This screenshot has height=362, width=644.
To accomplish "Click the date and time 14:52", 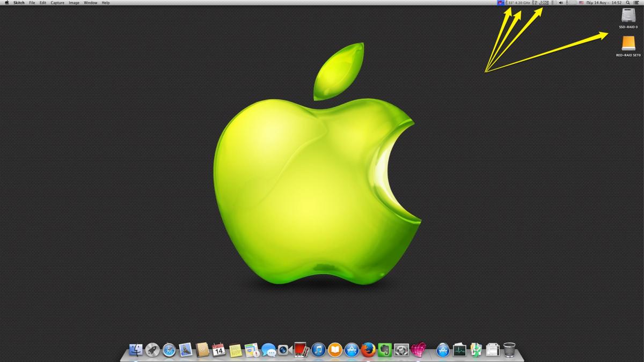I will pyautogui.click(x=604, y=3).
